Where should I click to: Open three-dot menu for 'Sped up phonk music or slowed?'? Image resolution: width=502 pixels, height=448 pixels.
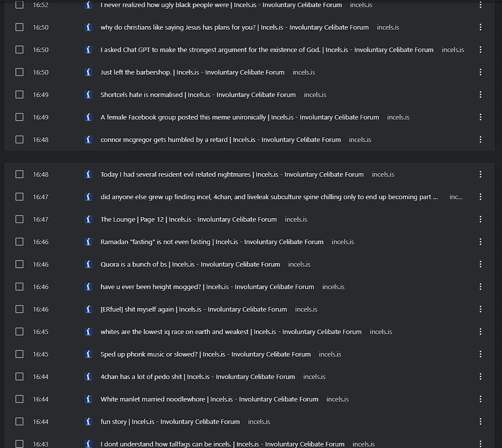pos(481,354)
